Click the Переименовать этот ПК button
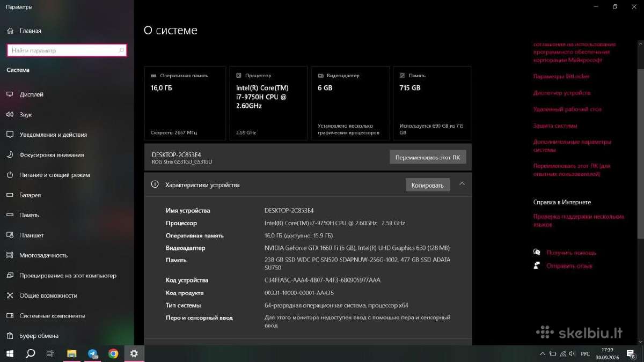644x362 pixels. (428, 157)
